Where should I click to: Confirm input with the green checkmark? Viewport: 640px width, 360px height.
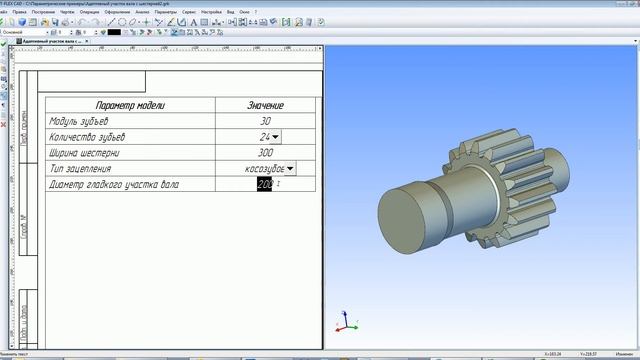pos(4,44)
